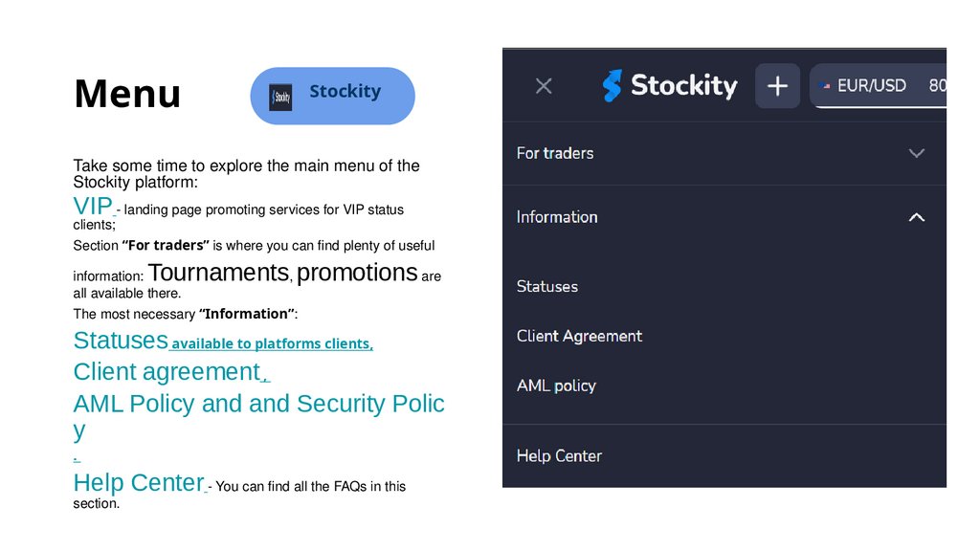Close the menu with the X icon

(544, 86)
